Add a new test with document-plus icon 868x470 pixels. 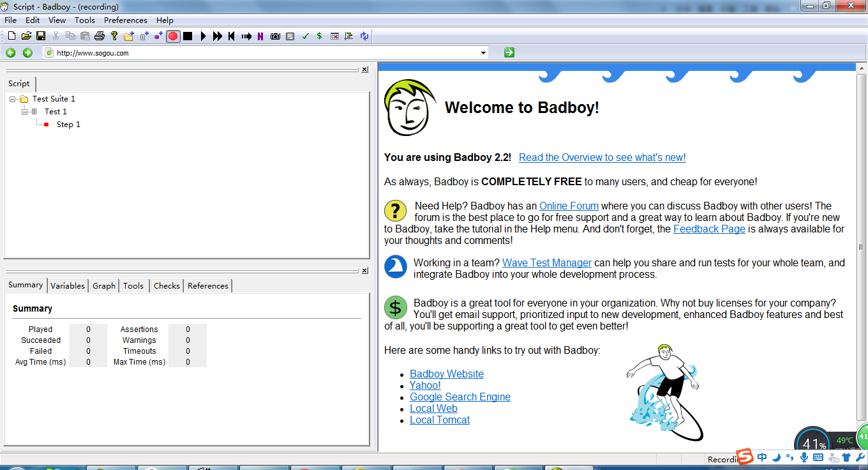coord(144,36)
